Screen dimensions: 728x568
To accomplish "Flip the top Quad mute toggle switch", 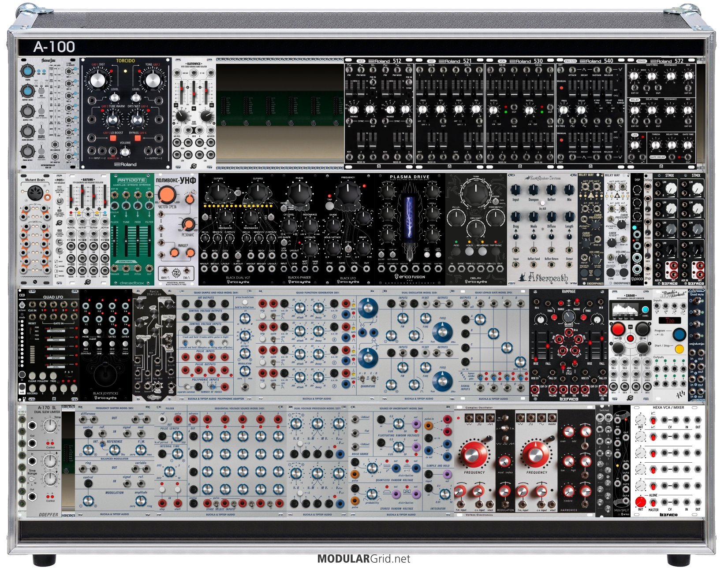I will click(697, 302).
